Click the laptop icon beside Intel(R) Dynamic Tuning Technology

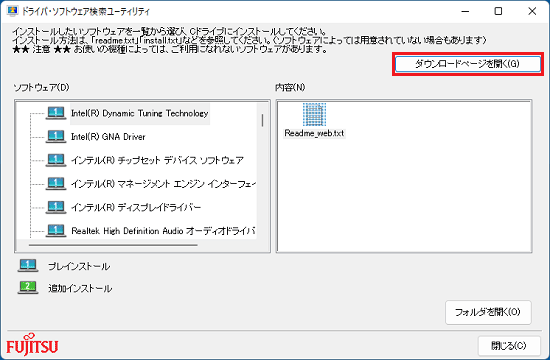pyautogui.click(x=56, y=113)
